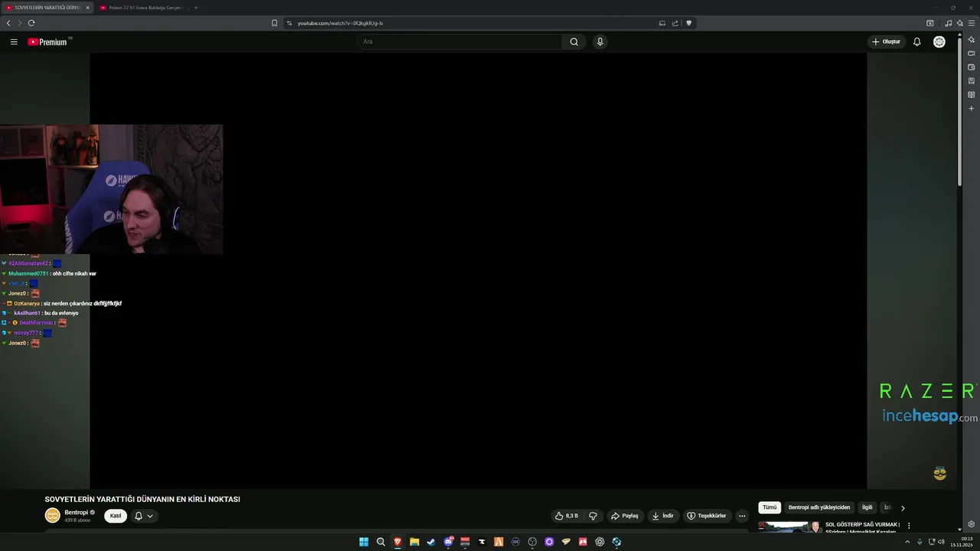The width and height of the screenshot is (980, 551).
Task: Click the YouTube search magnifier button
Action: pos(574,41)
